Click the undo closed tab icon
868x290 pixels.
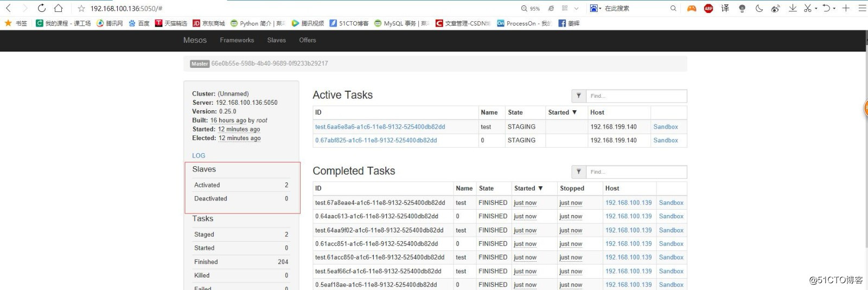coord(826,8)
